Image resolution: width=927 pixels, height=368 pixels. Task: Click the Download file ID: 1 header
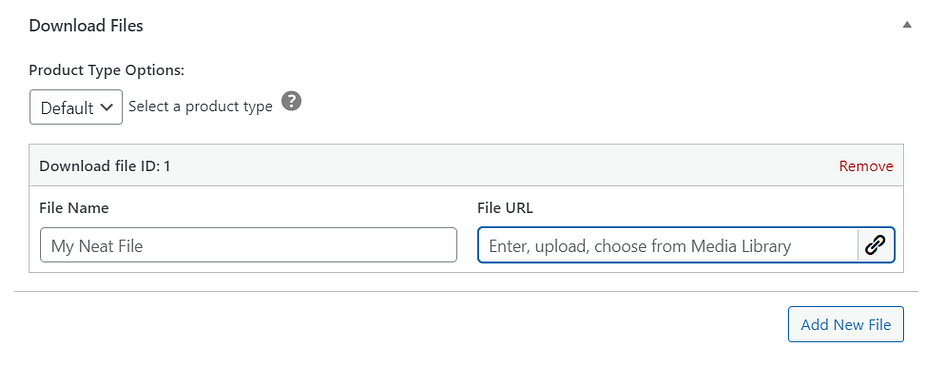(105, 166)
